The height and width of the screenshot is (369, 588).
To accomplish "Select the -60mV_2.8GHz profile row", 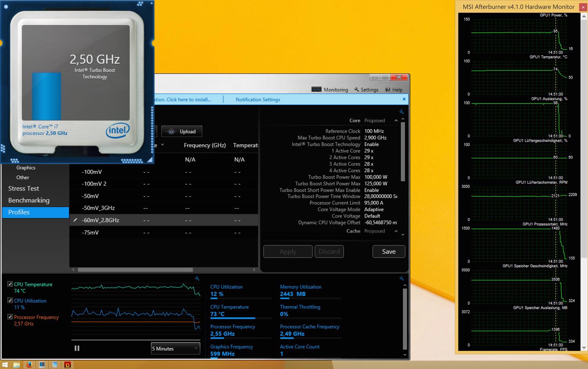I will pos(164,220).
